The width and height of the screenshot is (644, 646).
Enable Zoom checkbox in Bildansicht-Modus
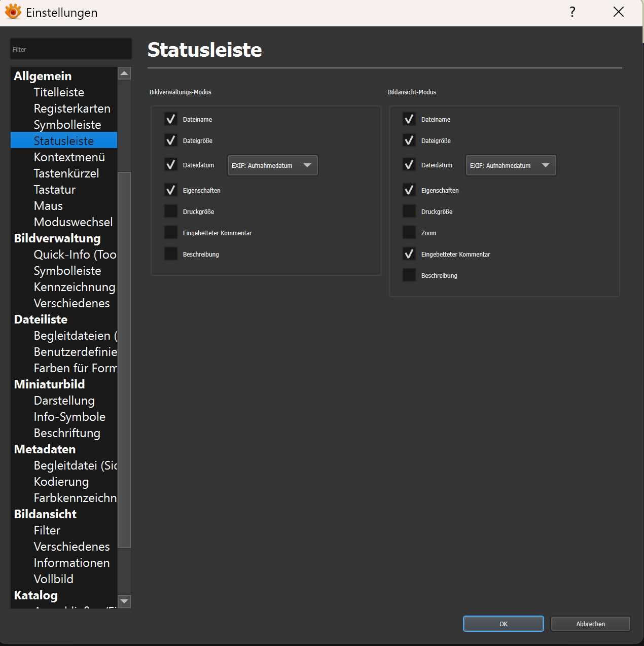[409, 233]
